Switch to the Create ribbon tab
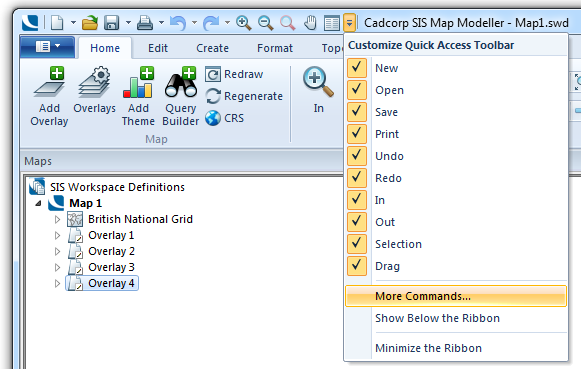 point(212,48)
